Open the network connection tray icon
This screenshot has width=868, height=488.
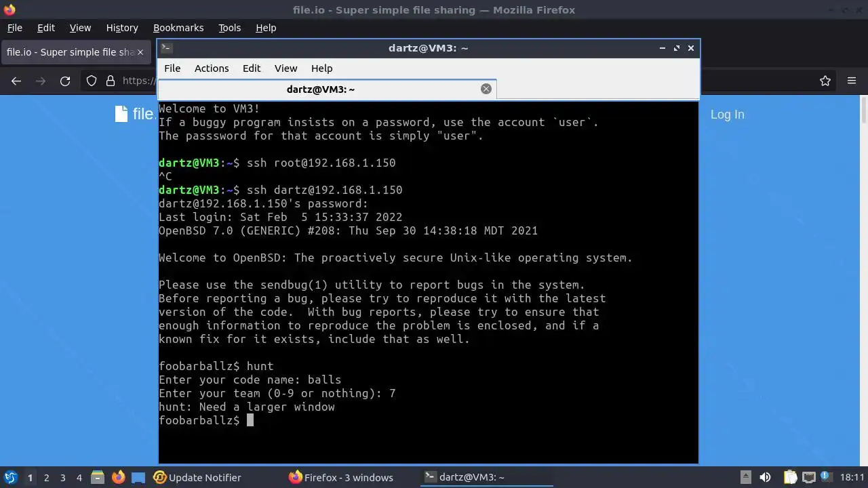coord(809,477)
